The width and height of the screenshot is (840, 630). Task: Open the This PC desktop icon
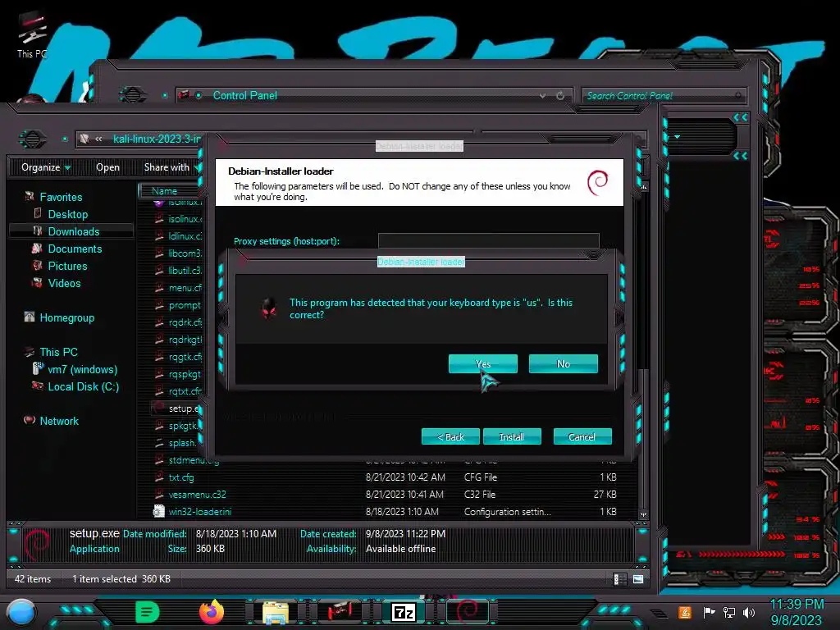tap(32, 35)
